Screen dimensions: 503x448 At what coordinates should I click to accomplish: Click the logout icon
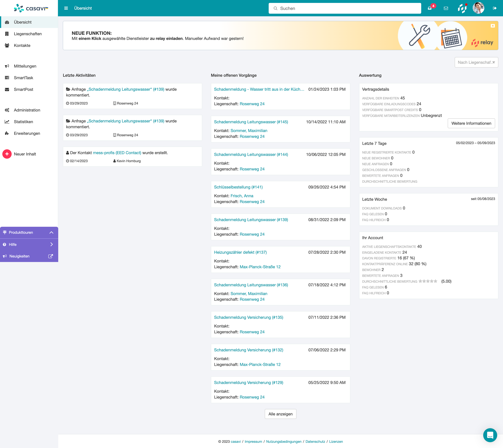coord(495,8)
